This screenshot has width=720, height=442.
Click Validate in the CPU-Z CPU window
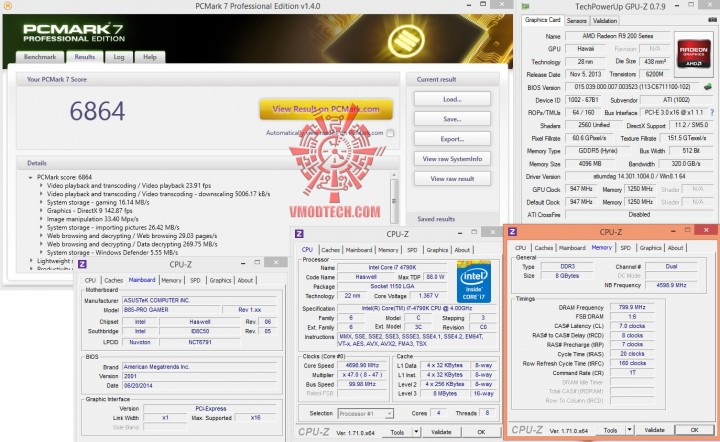pyautogui.click(x=441, y=432)
